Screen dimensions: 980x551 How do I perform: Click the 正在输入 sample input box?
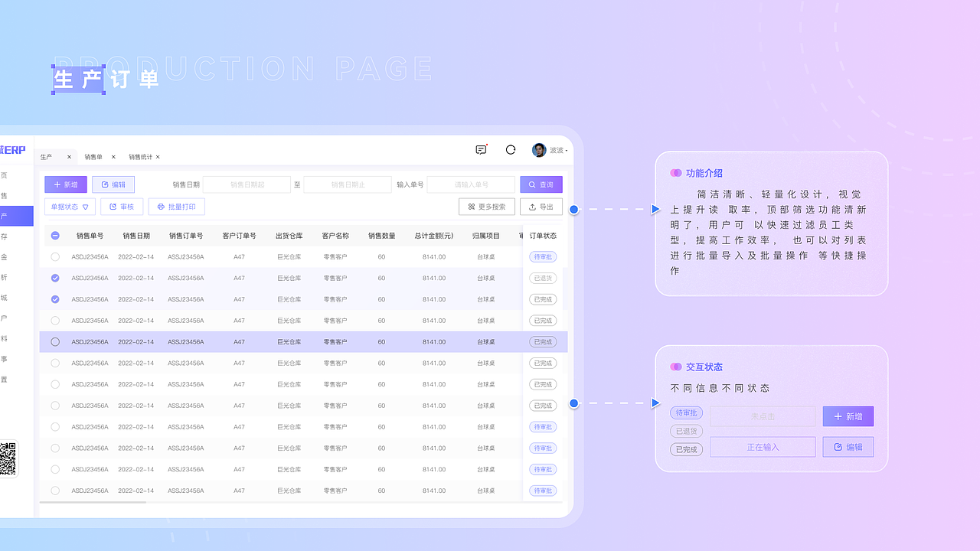pyautogui.click(x=763, y=447)
